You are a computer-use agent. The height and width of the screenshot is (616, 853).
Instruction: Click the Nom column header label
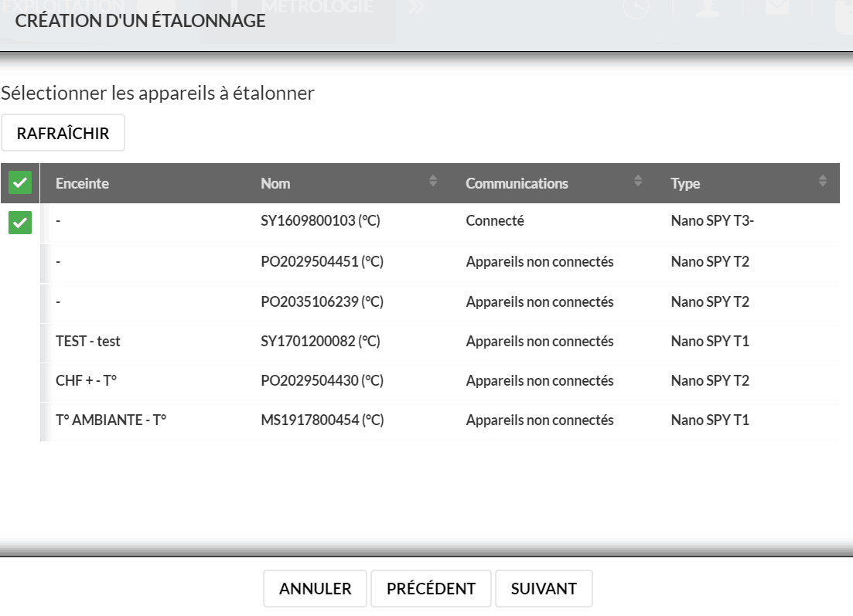point(275,183)
